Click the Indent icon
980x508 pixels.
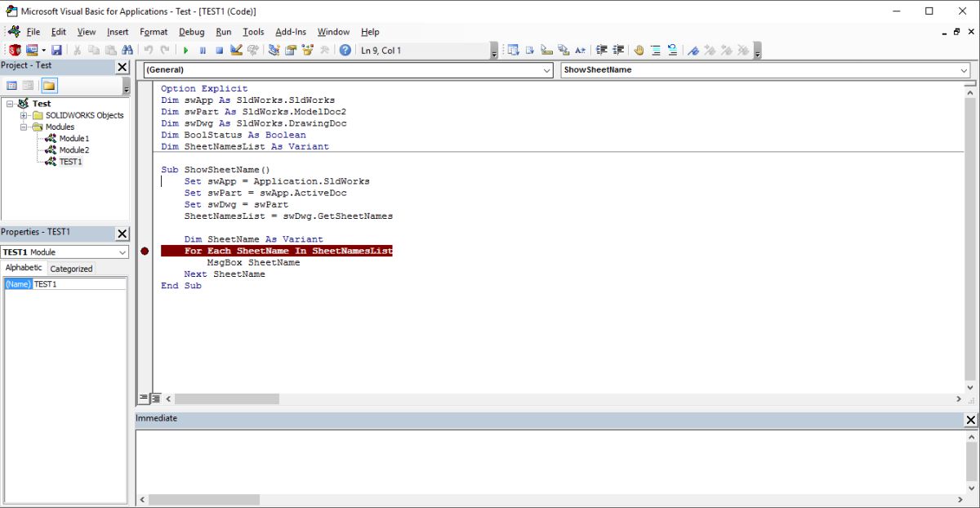click(601, 51)
